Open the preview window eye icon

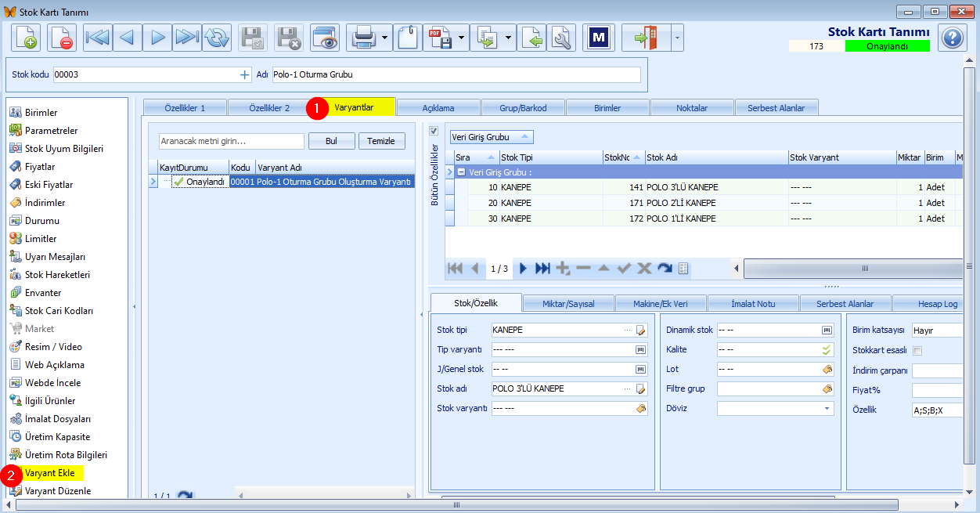pyautogui.click(x=325, y=37)
